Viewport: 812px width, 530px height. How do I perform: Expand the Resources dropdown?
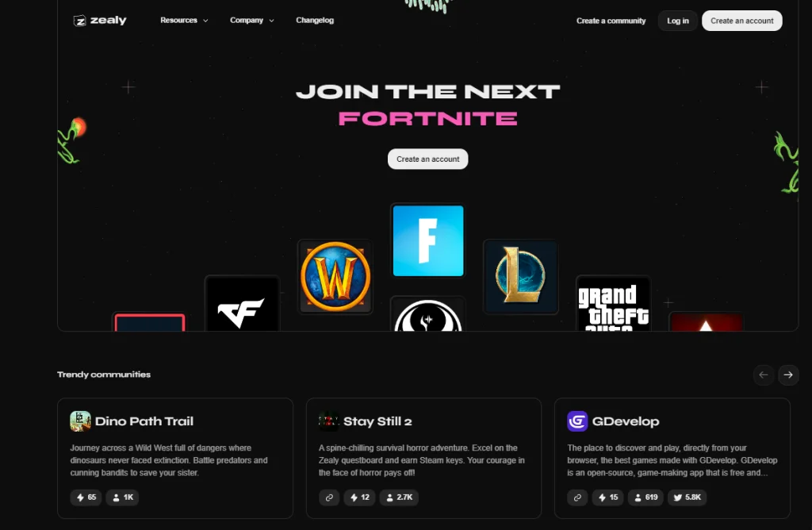pyautogui.click(x=184, y=20)
